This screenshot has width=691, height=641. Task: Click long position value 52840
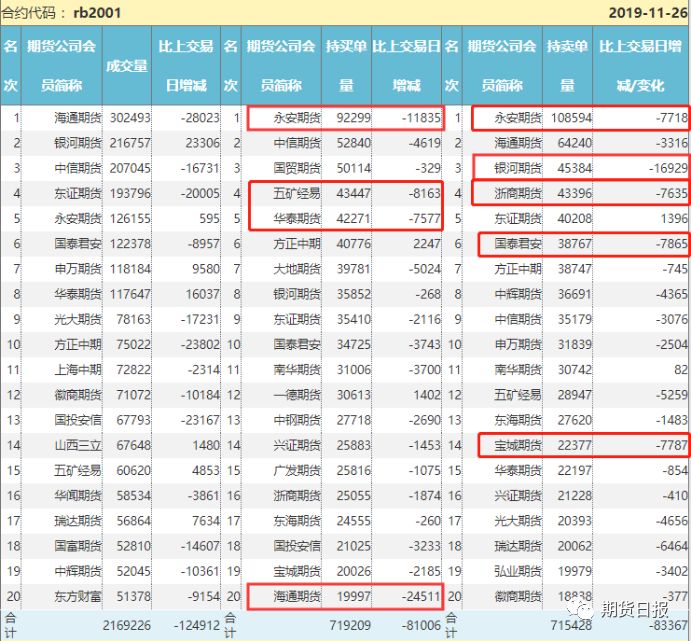(353, 143)
